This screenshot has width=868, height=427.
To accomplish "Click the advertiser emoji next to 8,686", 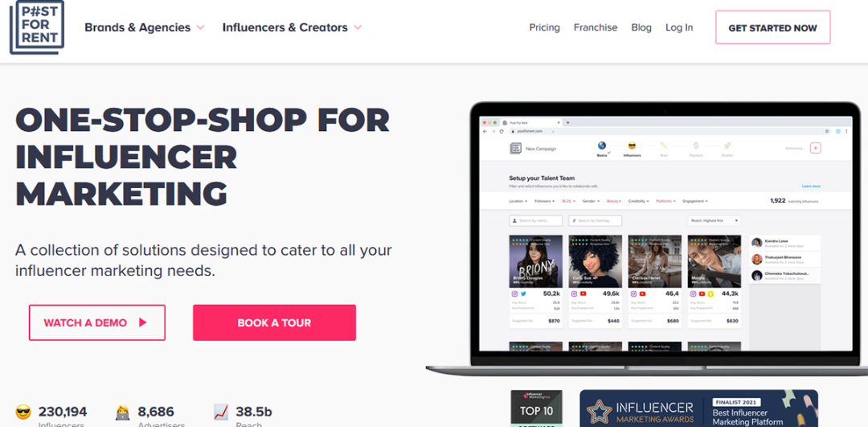I will coord(122,412).
